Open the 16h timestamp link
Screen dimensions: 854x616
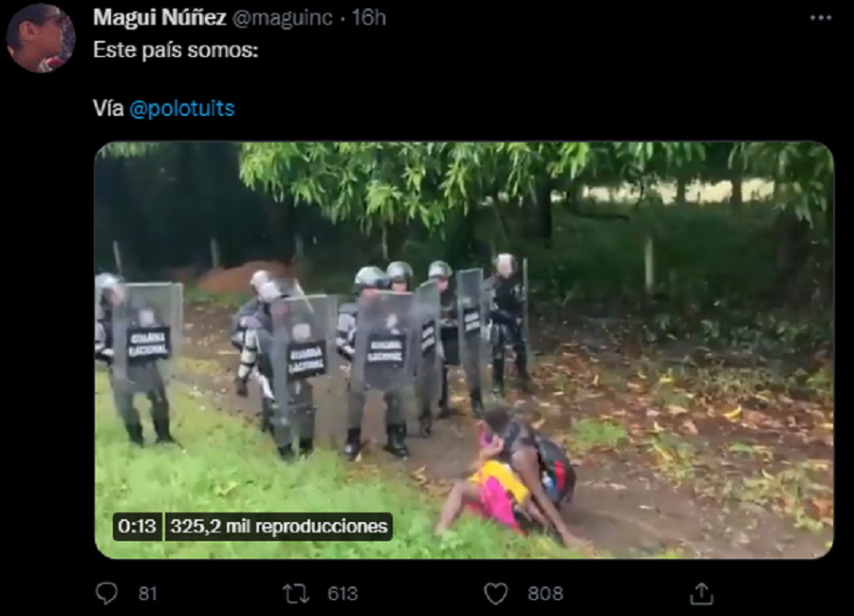[x=369, y=17]
